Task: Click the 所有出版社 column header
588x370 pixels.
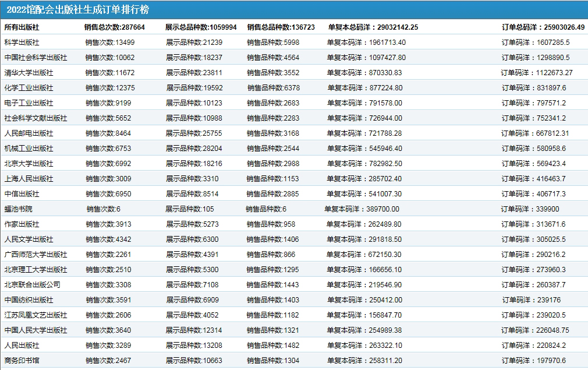Action: tap(22, 27)
